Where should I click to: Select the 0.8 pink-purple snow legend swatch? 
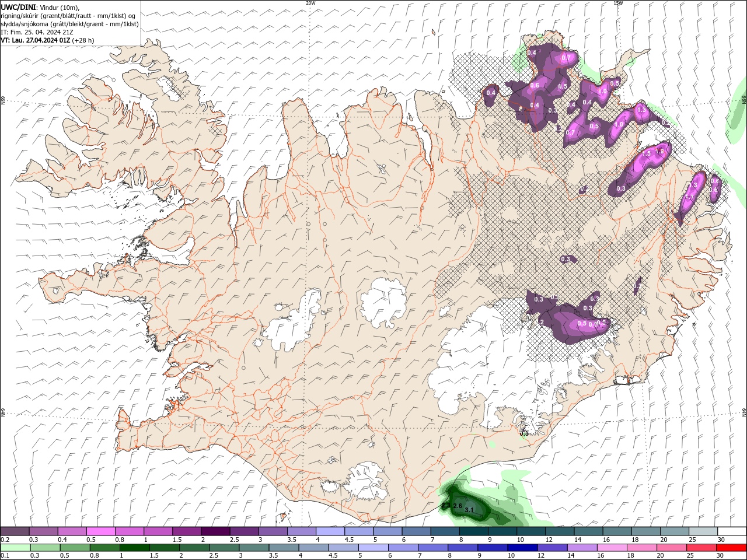[129, 531]
